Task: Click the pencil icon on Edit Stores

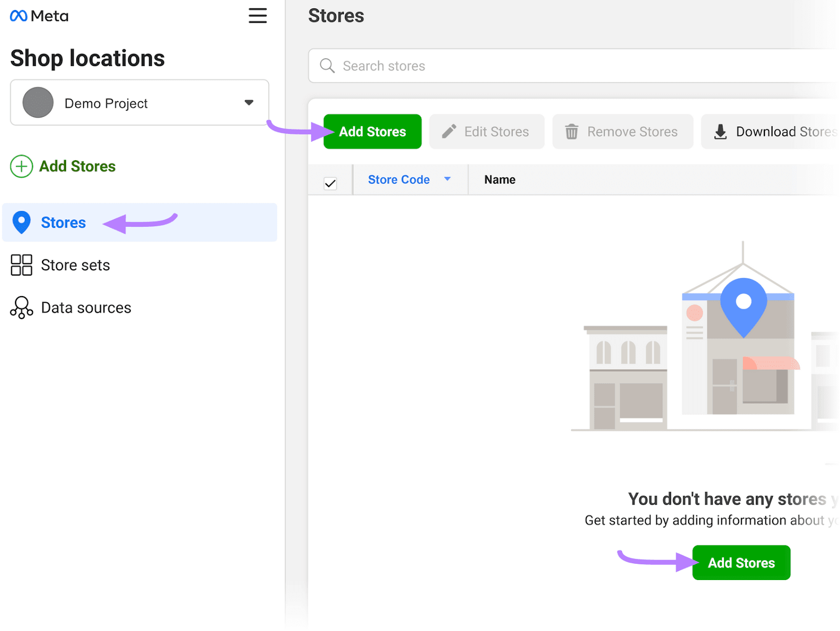Action: coord(449,131)
